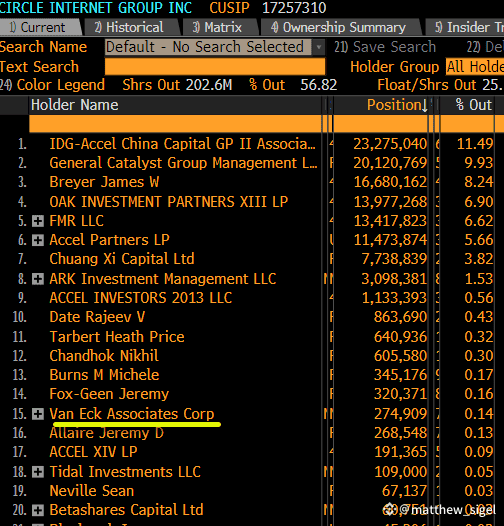
Task: Click the CUSIP number 17257310
Action: [x=294, y=8]
